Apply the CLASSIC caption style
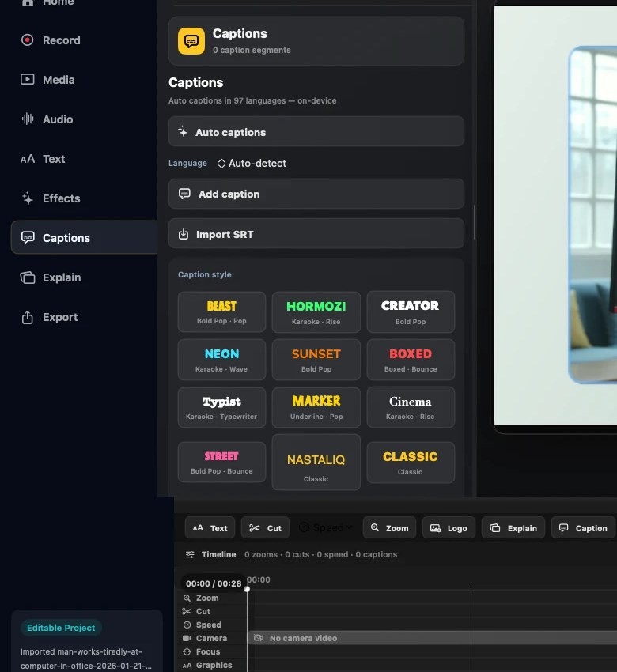This screenshot has width=617, height=672. tap(411, 462)
